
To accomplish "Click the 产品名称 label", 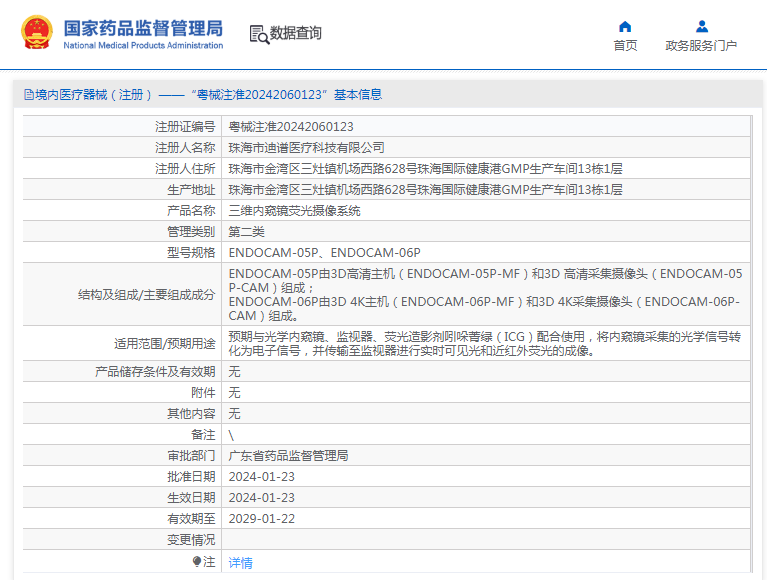I will 191,211.
